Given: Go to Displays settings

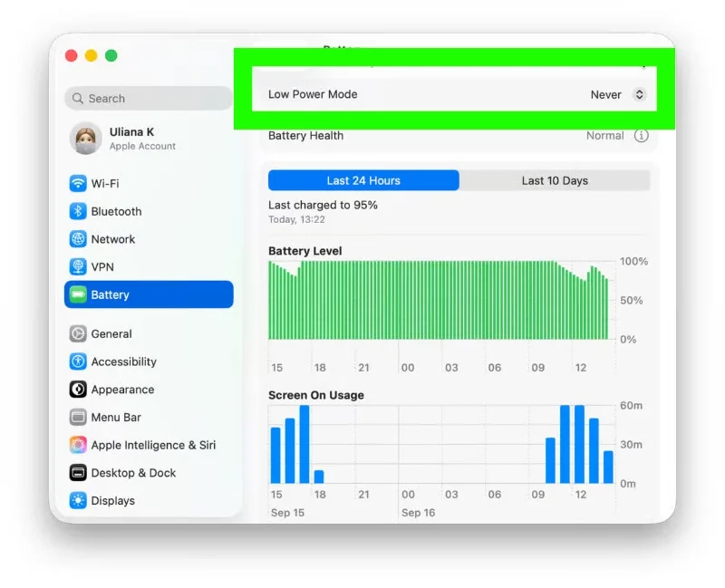Looking at the screenshot, I should coord(112,501).
